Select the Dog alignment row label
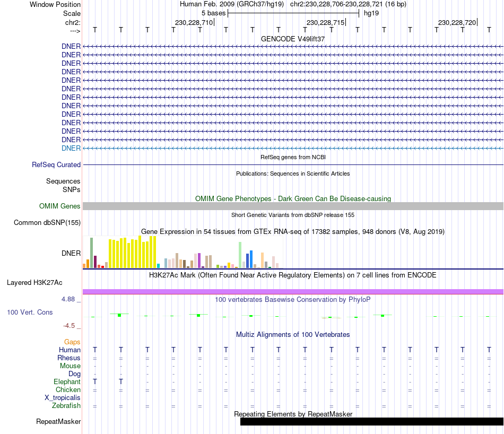The image size is (504, 434). (75, 374)
